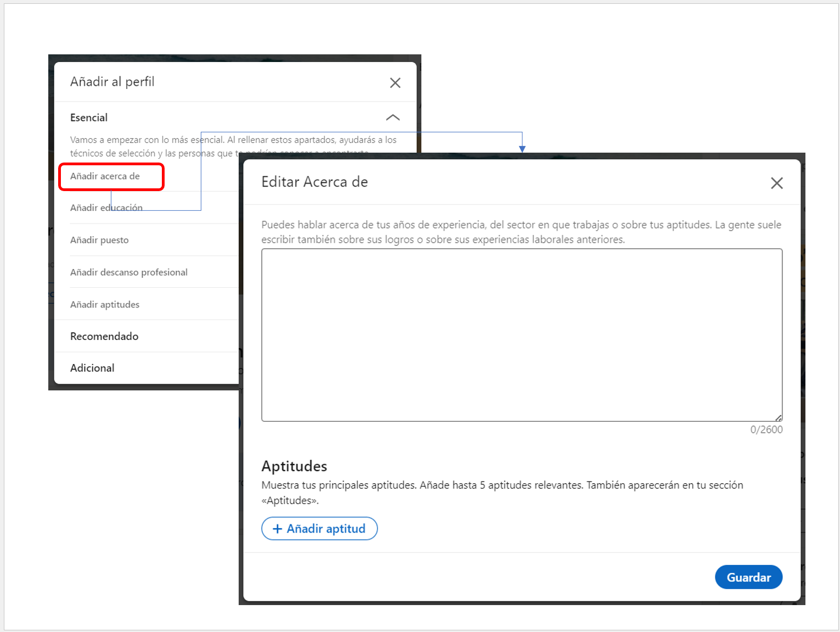Click inside the Acerca de text area
Screen dimensions: 840x632
(521, 334)
